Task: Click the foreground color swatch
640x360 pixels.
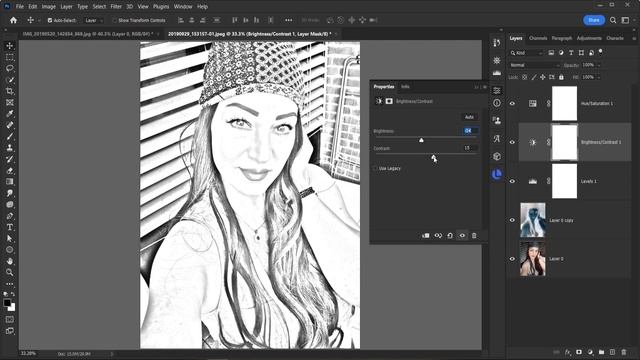Action: point(7,303)
